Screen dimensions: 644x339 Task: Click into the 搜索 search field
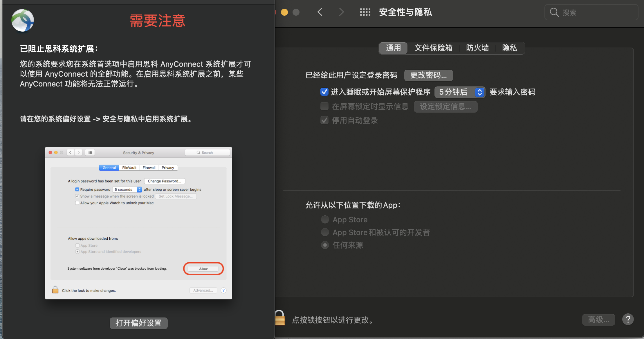pos(595,12)
